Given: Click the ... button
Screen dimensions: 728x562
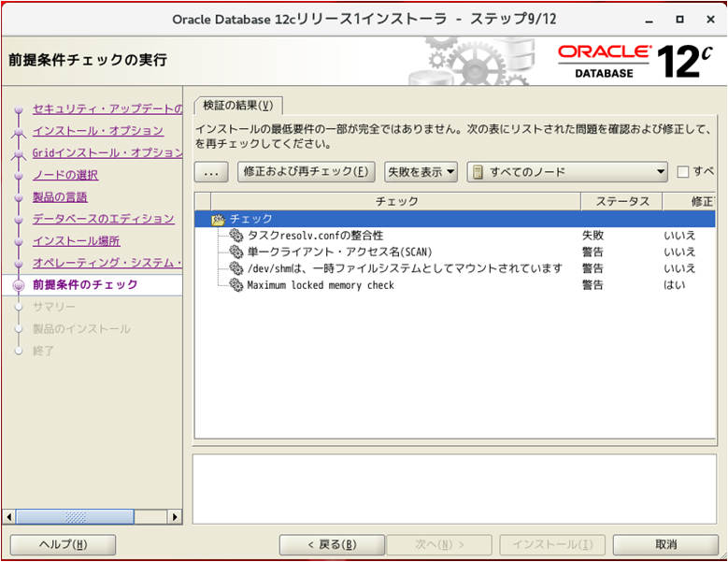Looking at the screenshot, I should point(211,172).
